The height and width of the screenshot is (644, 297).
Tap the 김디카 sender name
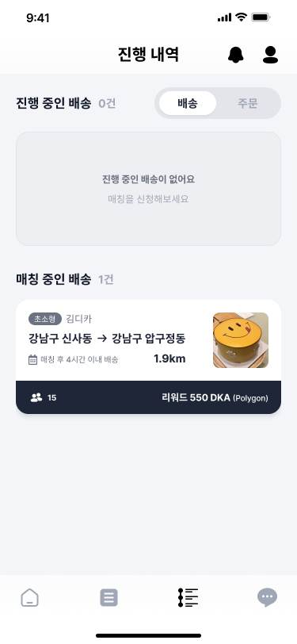click(x=78, y=319)
